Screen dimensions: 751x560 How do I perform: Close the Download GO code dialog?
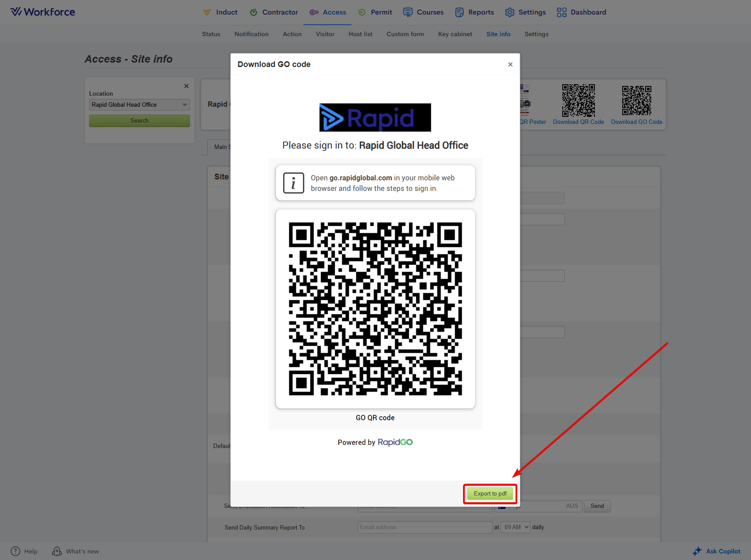click(x=510, y=64)
